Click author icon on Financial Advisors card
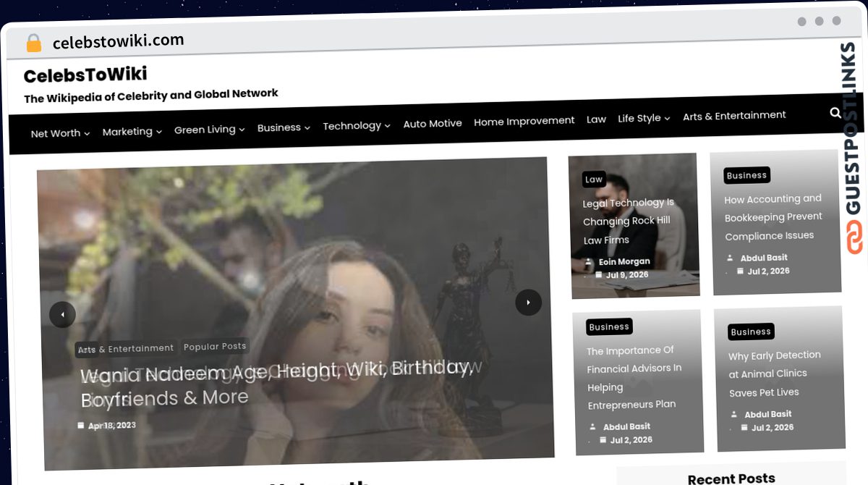The height and width of the screenshot is (485, 868). click(x=593, y=427)
